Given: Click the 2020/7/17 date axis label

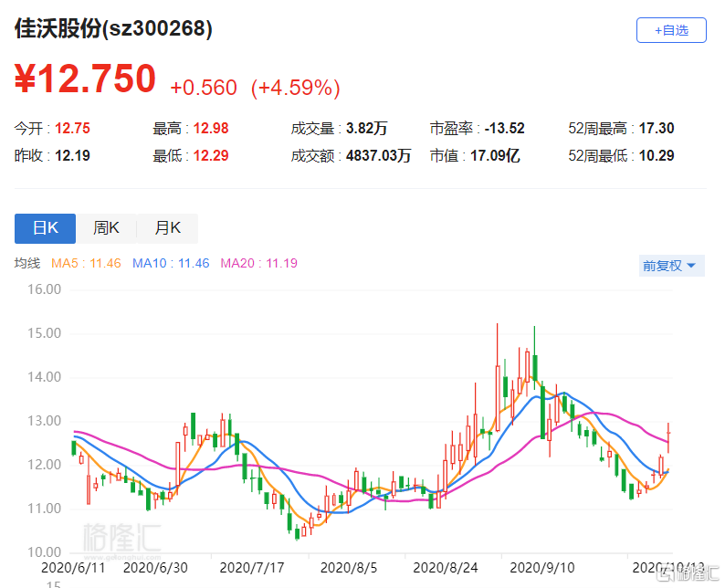Looking at the screenshot, I should click(x=252, y=568).
